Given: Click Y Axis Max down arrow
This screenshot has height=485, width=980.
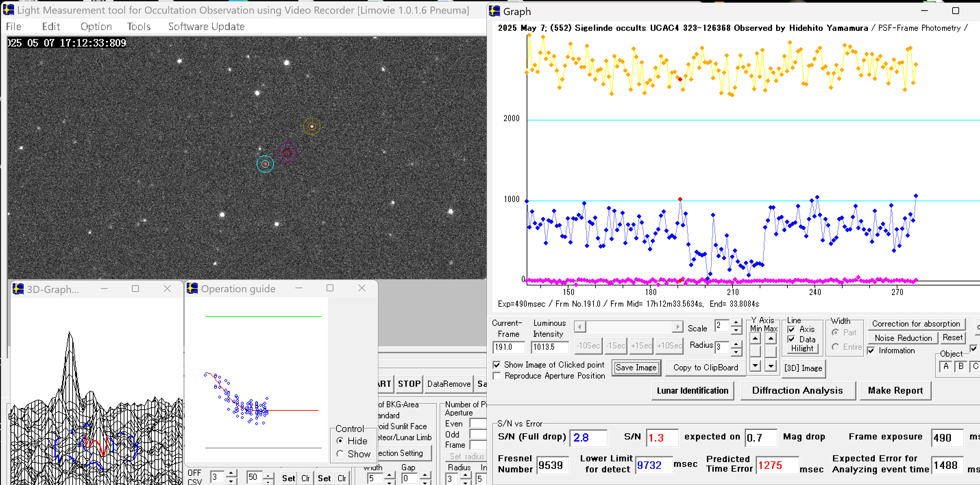Looking at the screenshot, I should pos(770,366).
